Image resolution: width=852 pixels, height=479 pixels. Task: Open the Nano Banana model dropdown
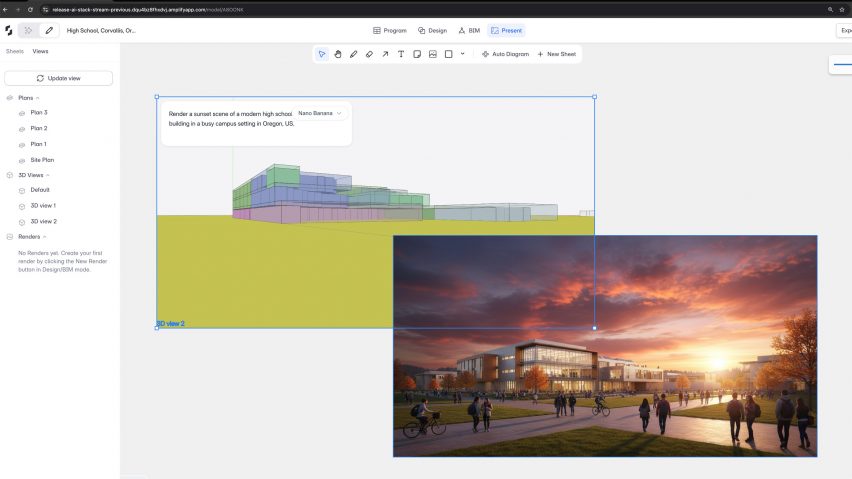320,113
